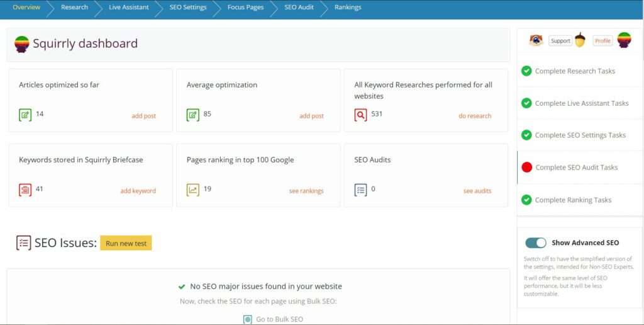
Task: Click the eye-like icon left of Support
Action: click(x=536, y=40)
